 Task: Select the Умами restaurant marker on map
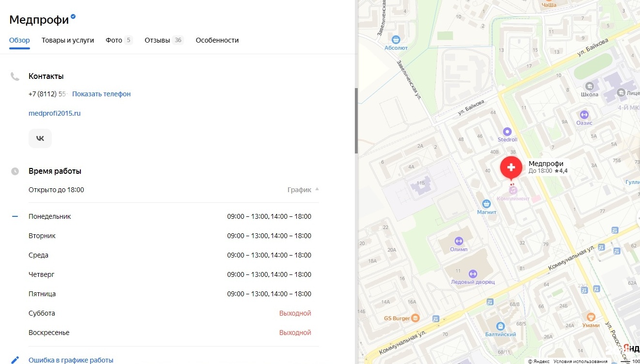591,317
